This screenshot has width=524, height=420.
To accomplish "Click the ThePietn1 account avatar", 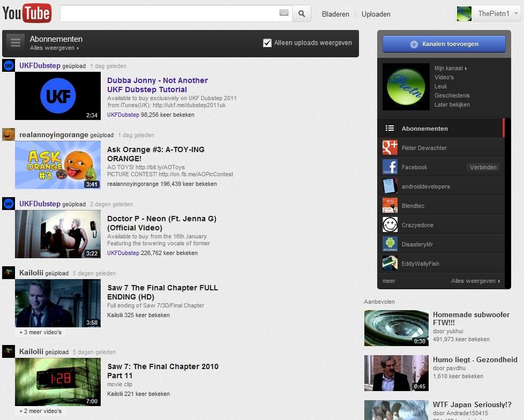I will pyautogui.click(x=464, y=14).
